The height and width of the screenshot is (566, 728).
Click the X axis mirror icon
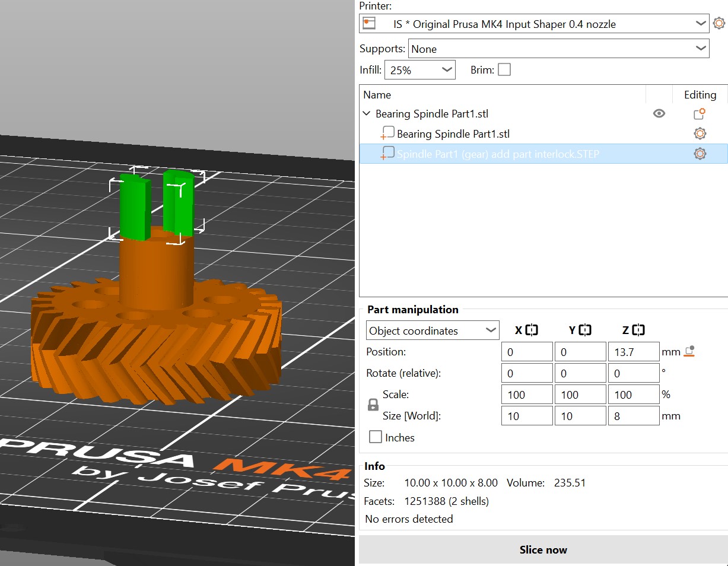[532, 330]
